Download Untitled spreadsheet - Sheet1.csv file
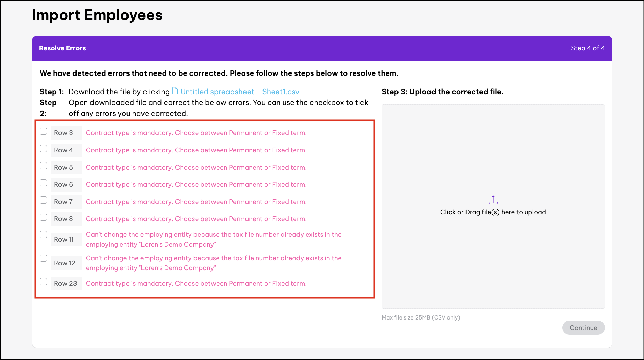 [240, 92]
